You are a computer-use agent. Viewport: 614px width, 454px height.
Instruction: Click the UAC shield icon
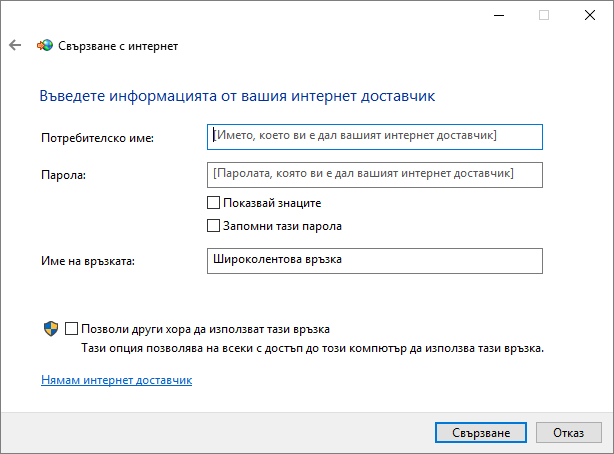coord(51,329)
